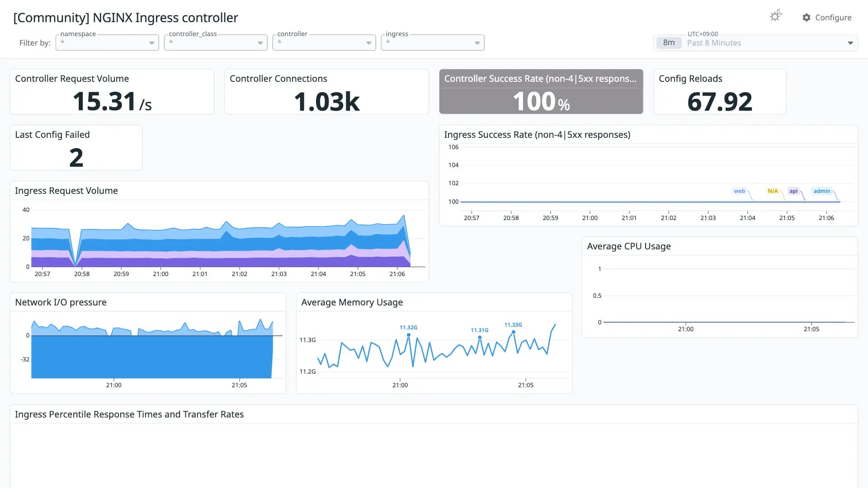Click the 11.33G peak marker in memory graph

[x=514, y=332]
